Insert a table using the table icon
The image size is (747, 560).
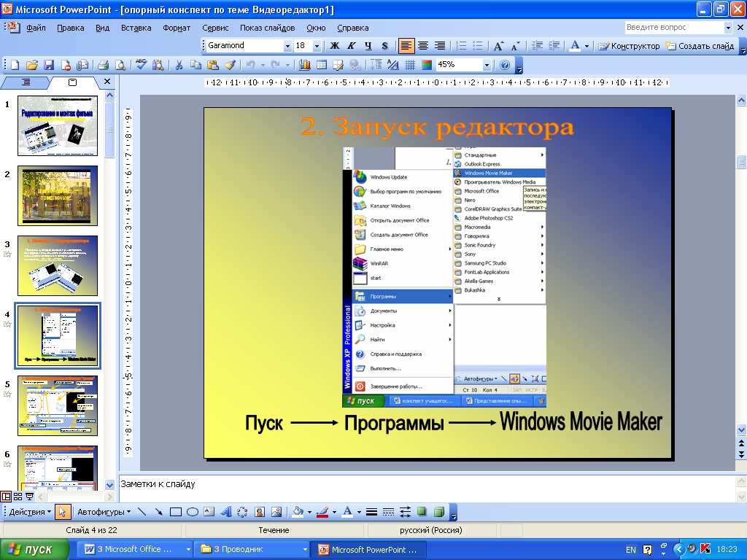pos(322,65)
